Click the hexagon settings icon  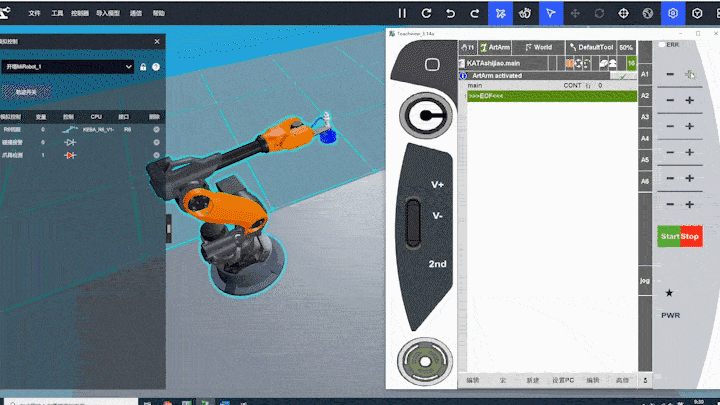coord(672,14)
